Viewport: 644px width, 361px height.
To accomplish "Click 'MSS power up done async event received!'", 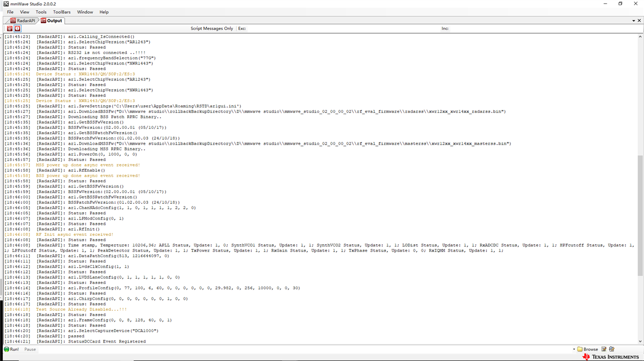I will coord(88,165).
